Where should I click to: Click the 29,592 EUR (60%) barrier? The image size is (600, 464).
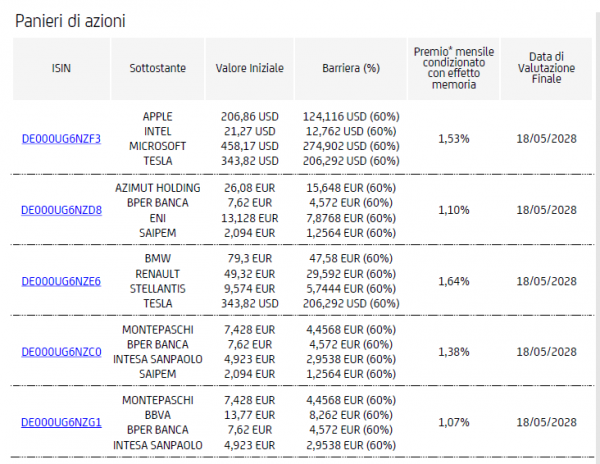351,274
